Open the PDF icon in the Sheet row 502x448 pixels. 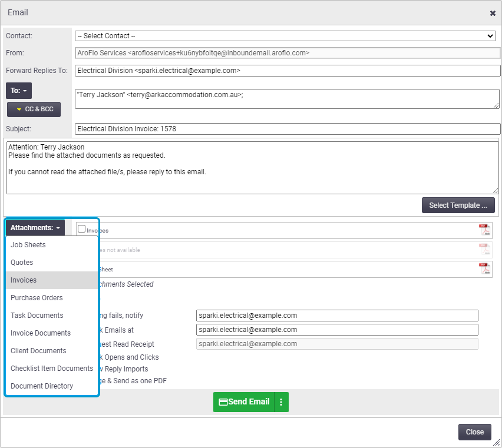485,268
